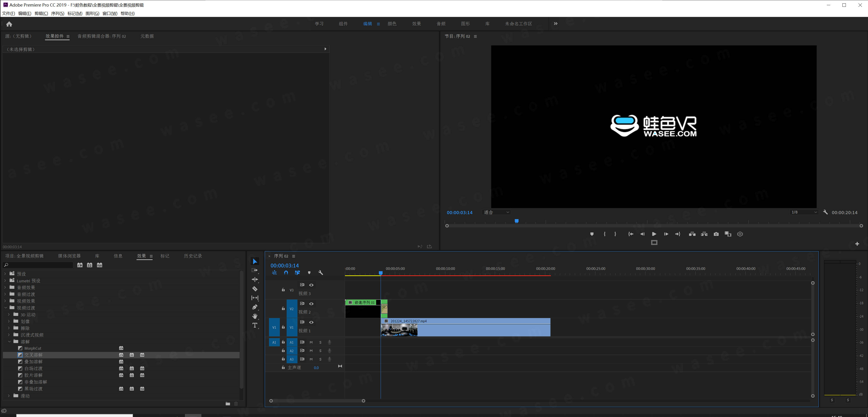
Task: Mute audio track A1
Action: (x=311, y=342)
